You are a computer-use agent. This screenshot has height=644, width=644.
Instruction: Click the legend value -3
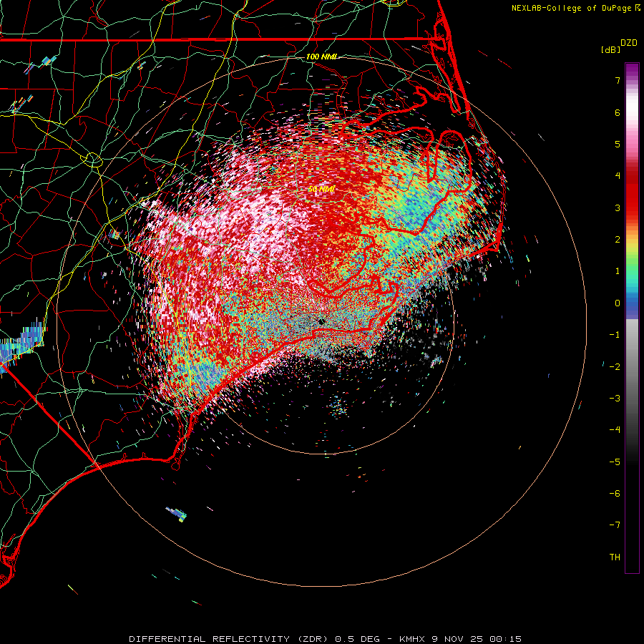[615, 399]
